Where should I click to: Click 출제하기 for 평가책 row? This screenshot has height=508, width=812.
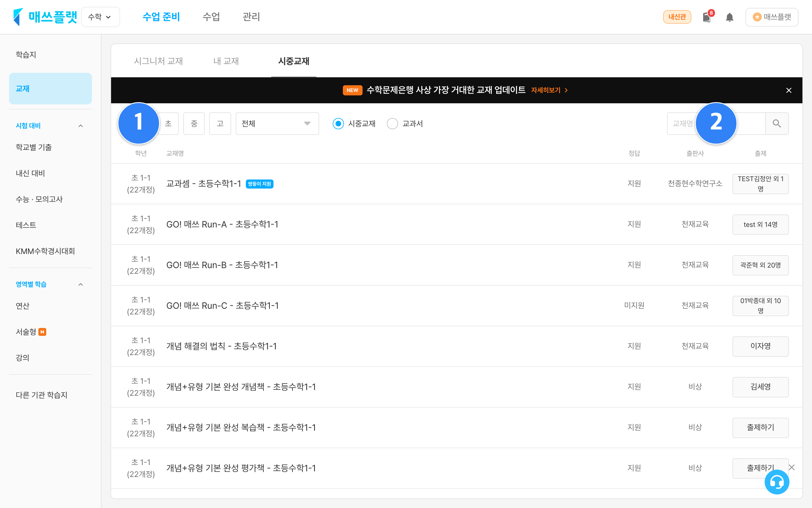(760, 468)
